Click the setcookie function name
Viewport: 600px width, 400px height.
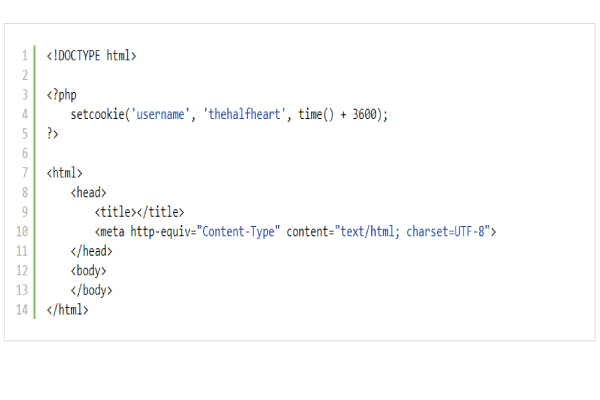pyautogui.click(x=98, y=114)
